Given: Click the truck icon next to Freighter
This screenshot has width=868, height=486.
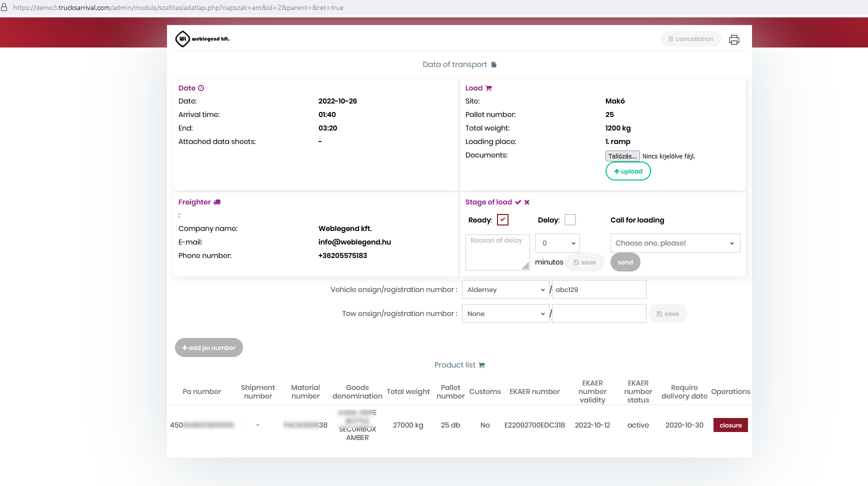Looking at the screenshot, I should coord(217,202).
